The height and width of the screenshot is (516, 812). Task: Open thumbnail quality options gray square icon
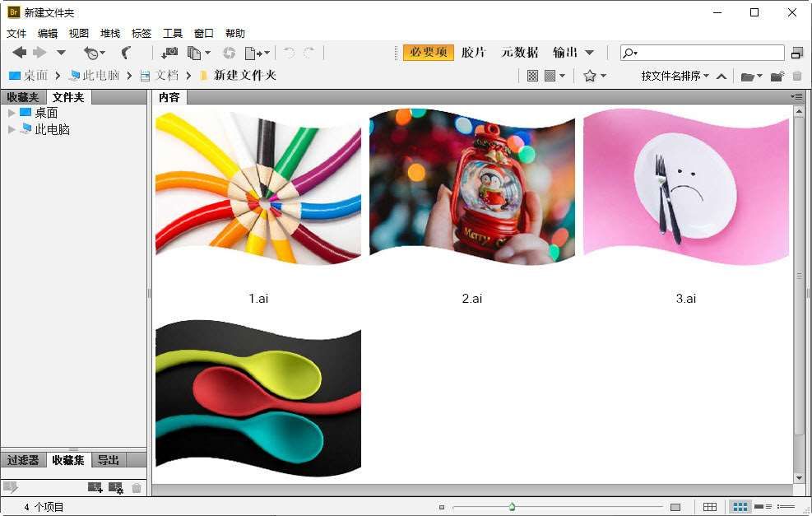[550, 77]
